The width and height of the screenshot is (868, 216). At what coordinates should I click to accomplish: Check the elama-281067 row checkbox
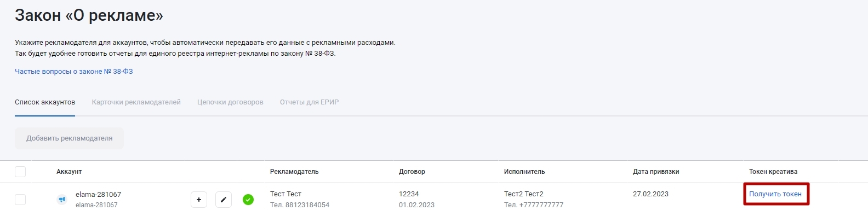20,200
